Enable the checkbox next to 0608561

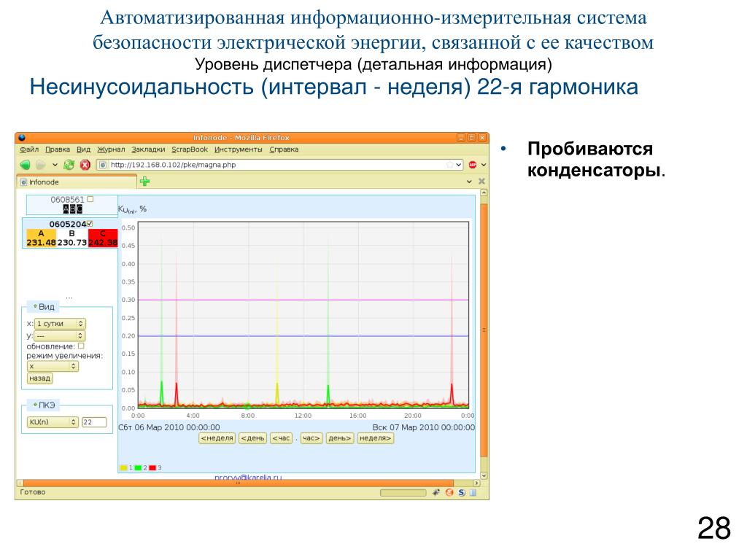[90, 199]
